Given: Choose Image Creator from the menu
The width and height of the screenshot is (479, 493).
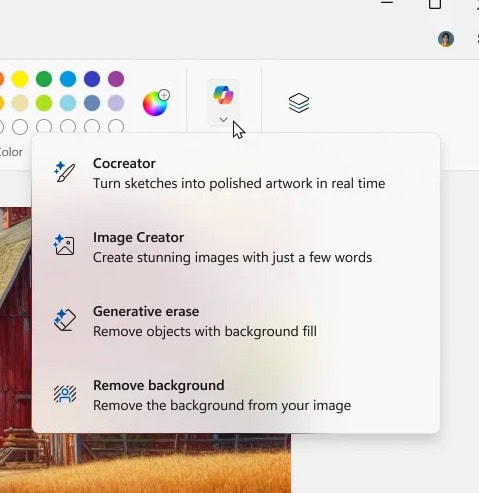Looking at the screenshot, I should pyautogui.click(x=236, y=247).
